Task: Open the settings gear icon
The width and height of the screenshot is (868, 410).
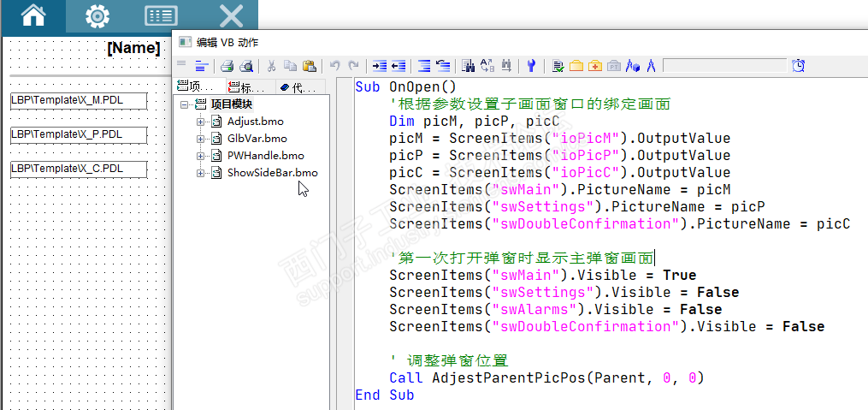Action: [97, 15]
